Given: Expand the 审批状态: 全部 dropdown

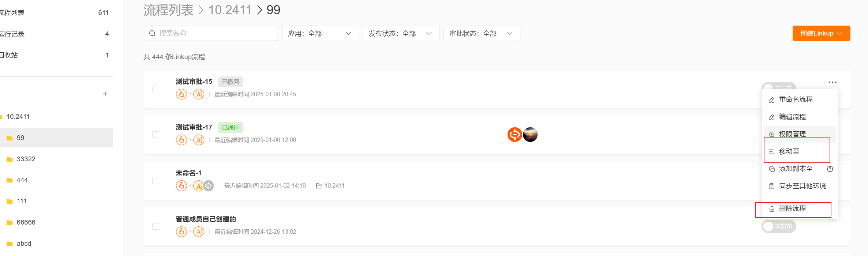Looking at the screenshot, I should (x=482, y=33).
